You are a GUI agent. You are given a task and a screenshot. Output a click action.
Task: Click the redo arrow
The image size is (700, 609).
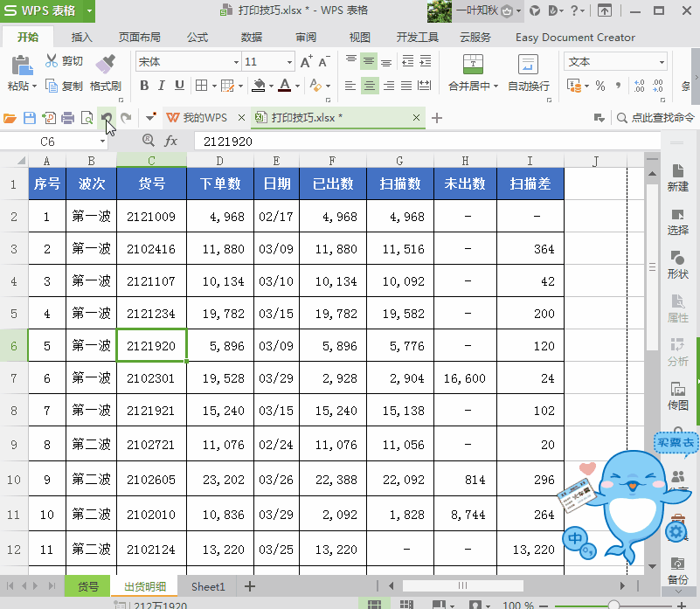pyautogui.click(x=127, y=118)
